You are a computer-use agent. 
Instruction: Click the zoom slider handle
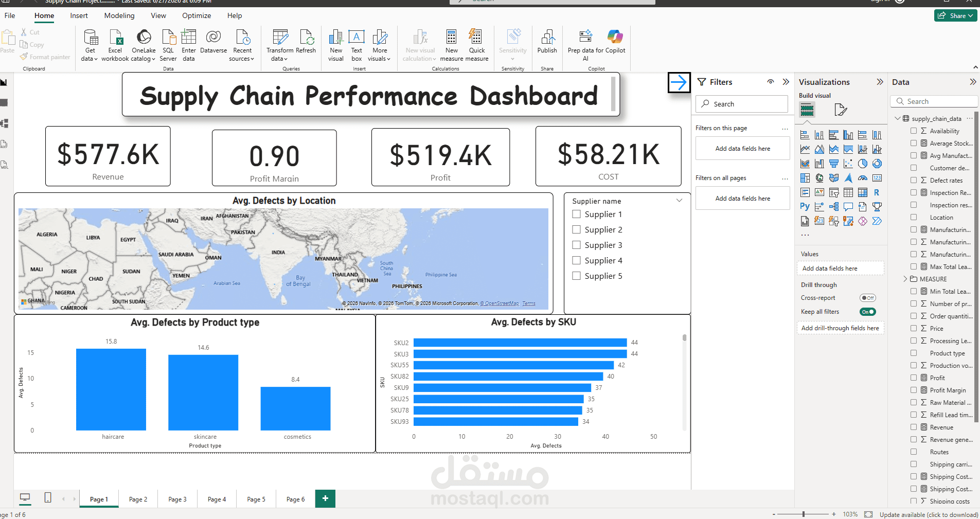point(804,514)
